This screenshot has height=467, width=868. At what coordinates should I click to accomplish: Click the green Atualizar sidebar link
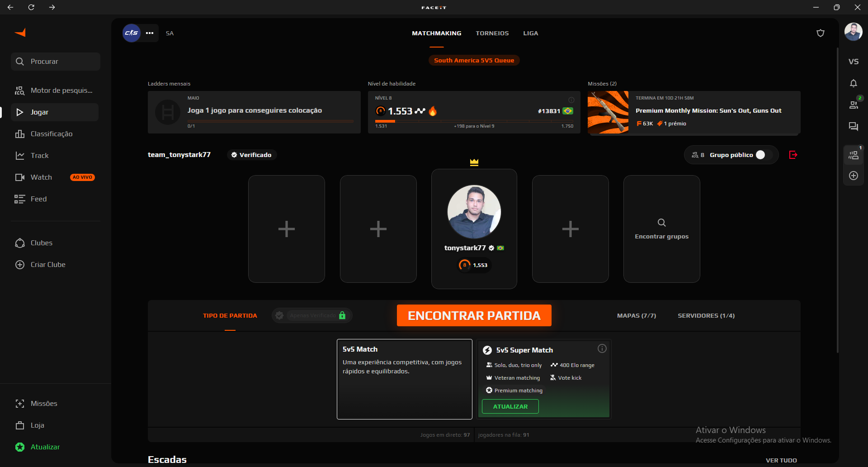point(55,447)
